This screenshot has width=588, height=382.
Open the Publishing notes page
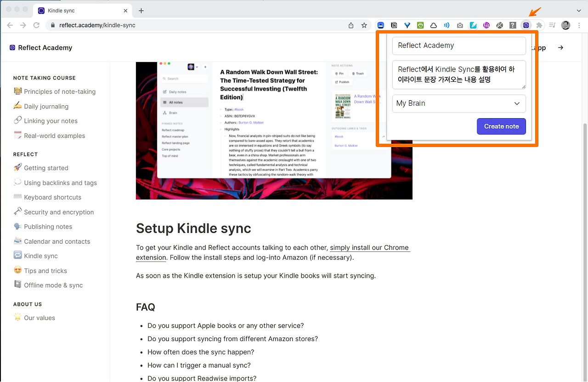pyautogui.click(x=43, y=227)
